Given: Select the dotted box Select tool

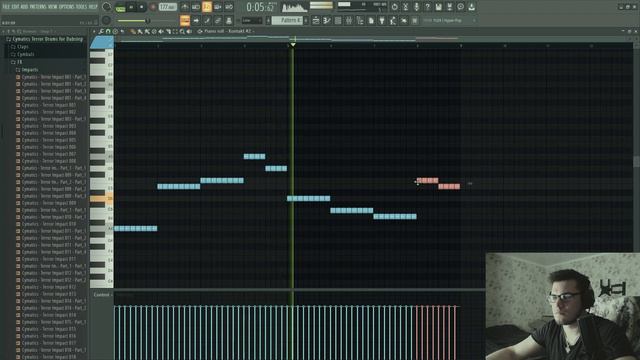Looking at the screenshot, I should point(175,31).
